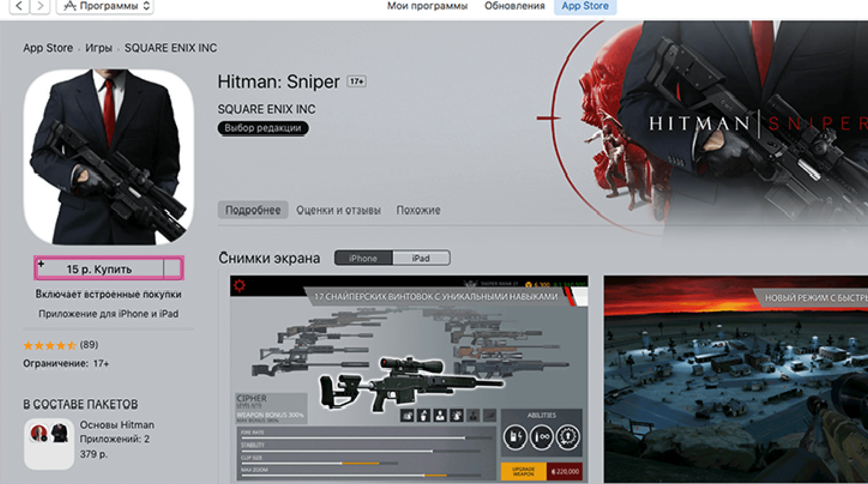The height and width of the screenshot is (484, 868).
Task: Switch to the Похожие tab
Action: pos(418,210)
